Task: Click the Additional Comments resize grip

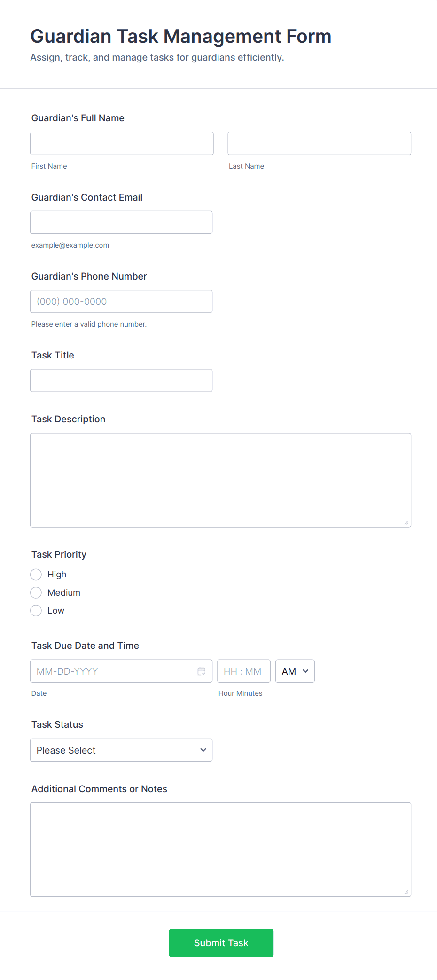Action: (x=406, y=892)
